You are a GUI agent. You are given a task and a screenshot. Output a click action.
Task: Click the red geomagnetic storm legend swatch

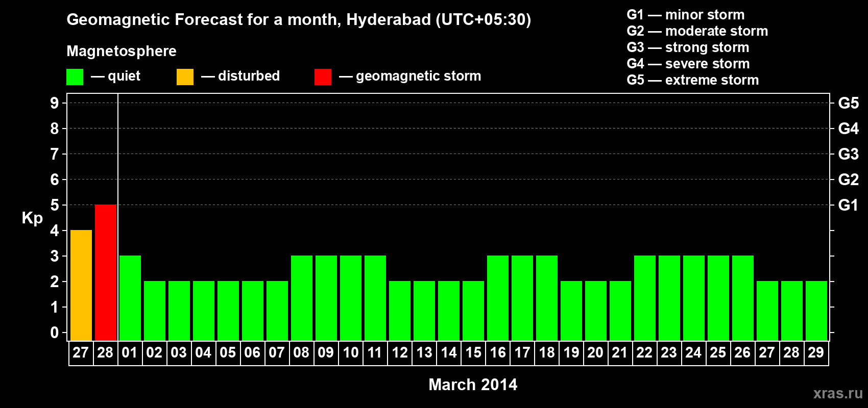(x=323, y=77)
